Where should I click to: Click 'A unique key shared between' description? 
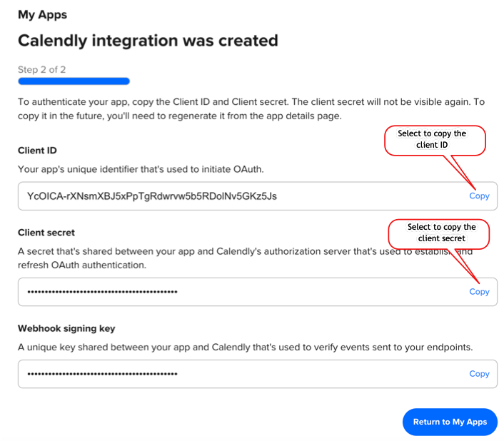point(246,347)
